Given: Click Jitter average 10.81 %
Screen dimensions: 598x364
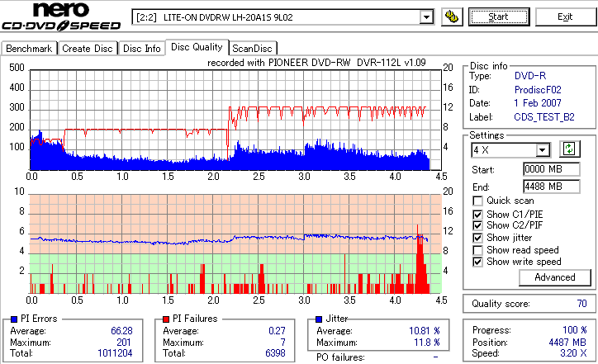Looking at the screenshot, I should coord(424,331).
